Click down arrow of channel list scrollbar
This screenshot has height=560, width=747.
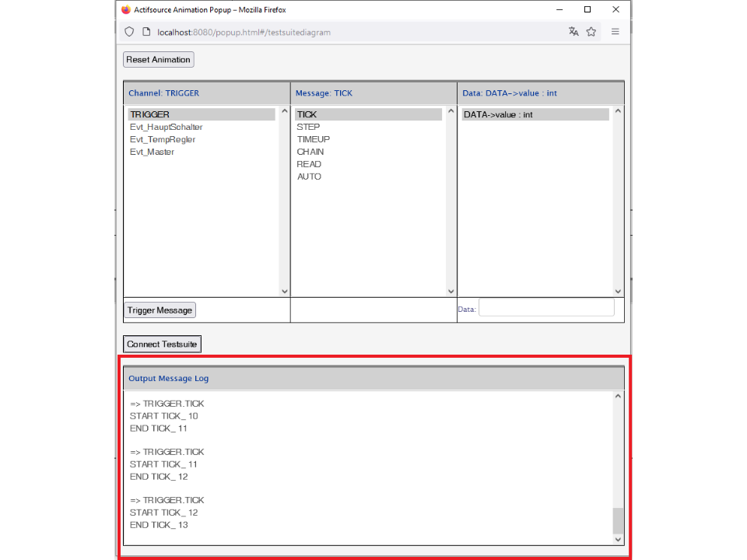click(x=284, y=291)
